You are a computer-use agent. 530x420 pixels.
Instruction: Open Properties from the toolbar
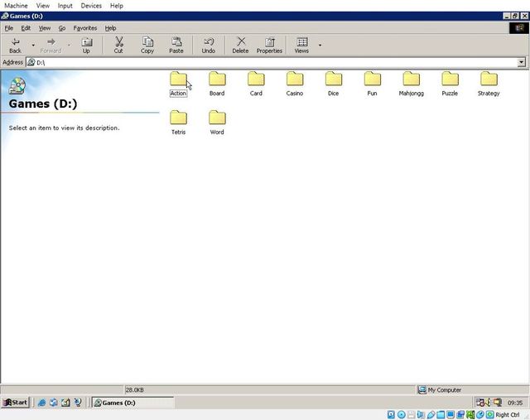coord(269,46)
